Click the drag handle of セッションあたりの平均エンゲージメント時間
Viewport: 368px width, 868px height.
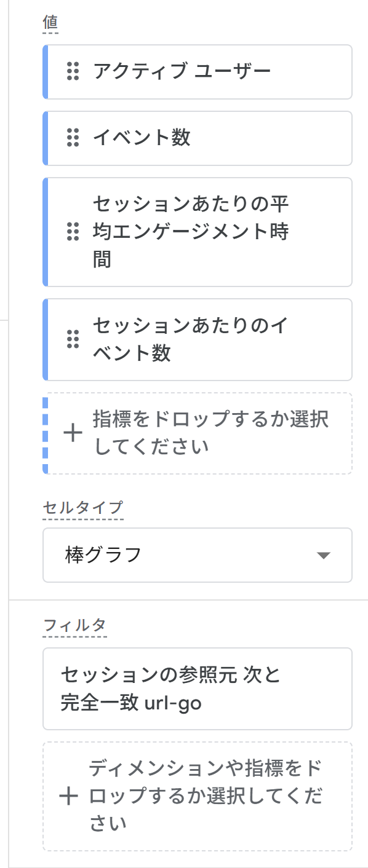click(74, 231)
